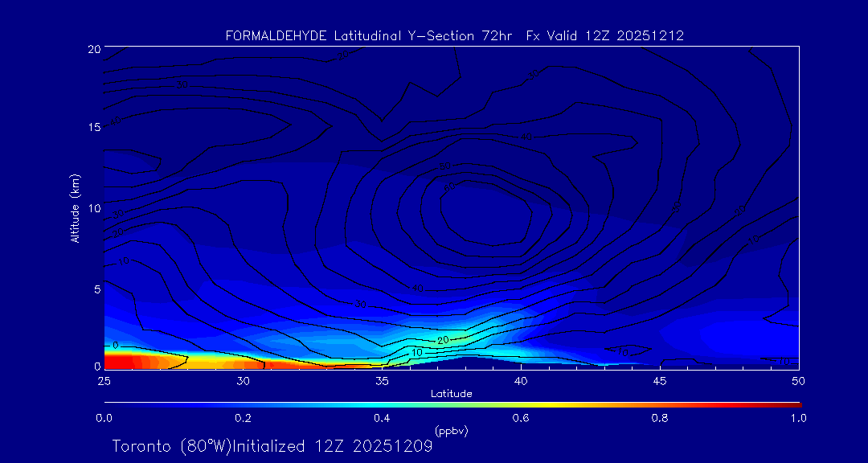Click the 0.8 label under the color bar
Image resolution: width=868 pixels, height=463 pixels.
(x=660, y=418)
